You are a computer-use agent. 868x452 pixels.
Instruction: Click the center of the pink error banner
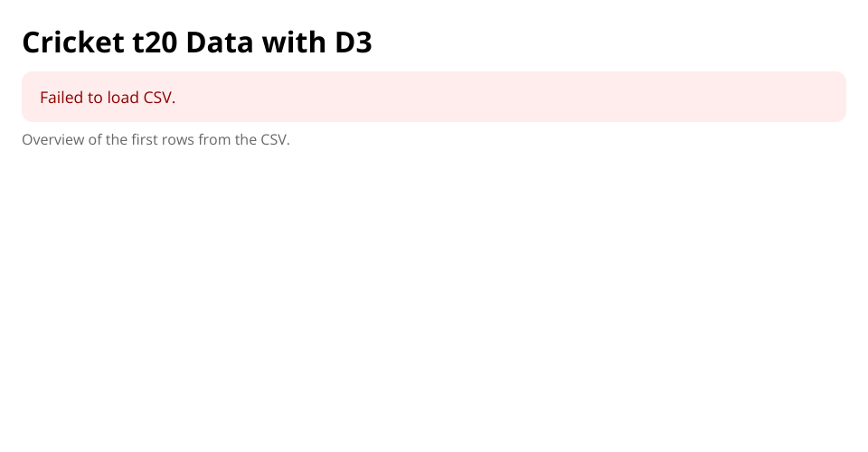coord(434,97)
